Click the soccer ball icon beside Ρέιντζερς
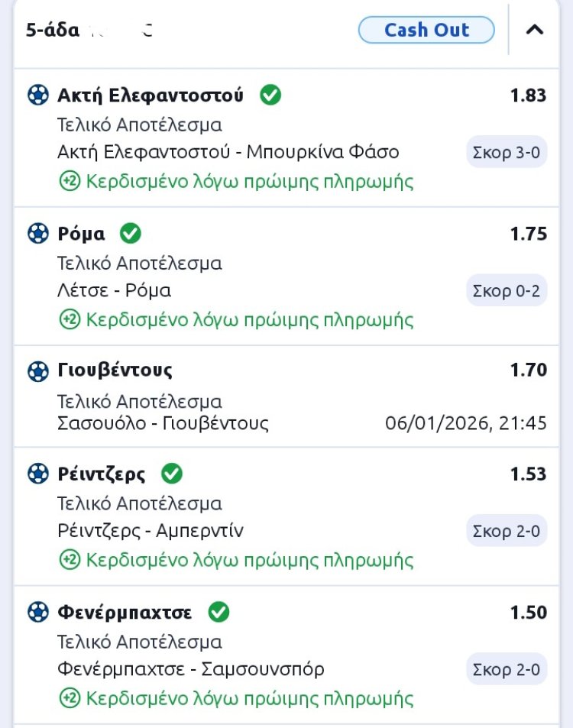The image size is (573, 728). (x=37, y=474)
